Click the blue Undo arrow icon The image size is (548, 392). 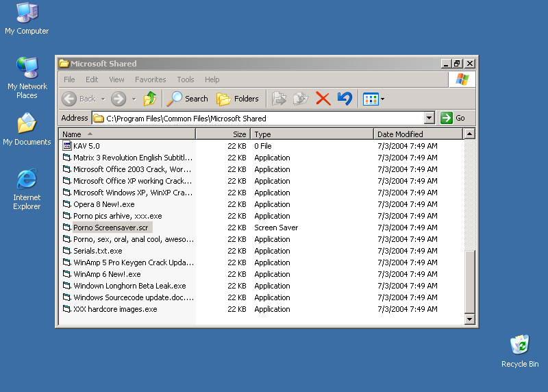pos(345,99)
